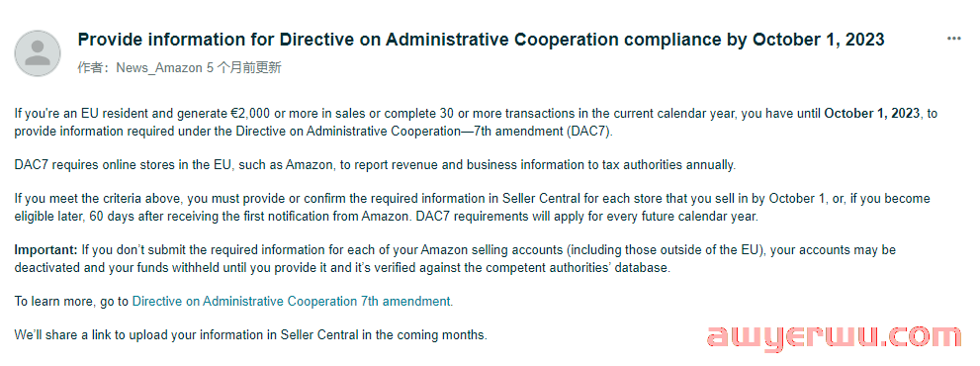Click the bold 'Important:' label
Screen dimensions: 980x366
(x=46, y=250)
